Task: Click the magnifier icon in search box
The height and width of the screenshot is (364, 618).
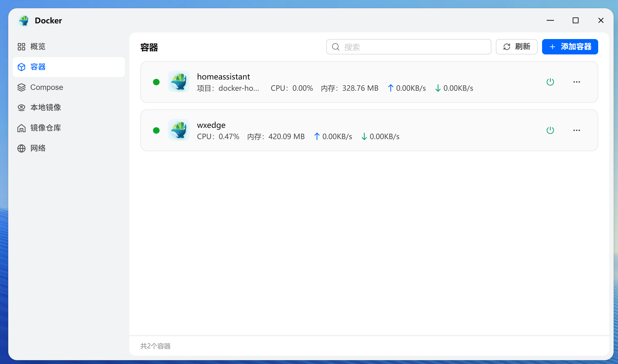Action: tap(335, 47)
